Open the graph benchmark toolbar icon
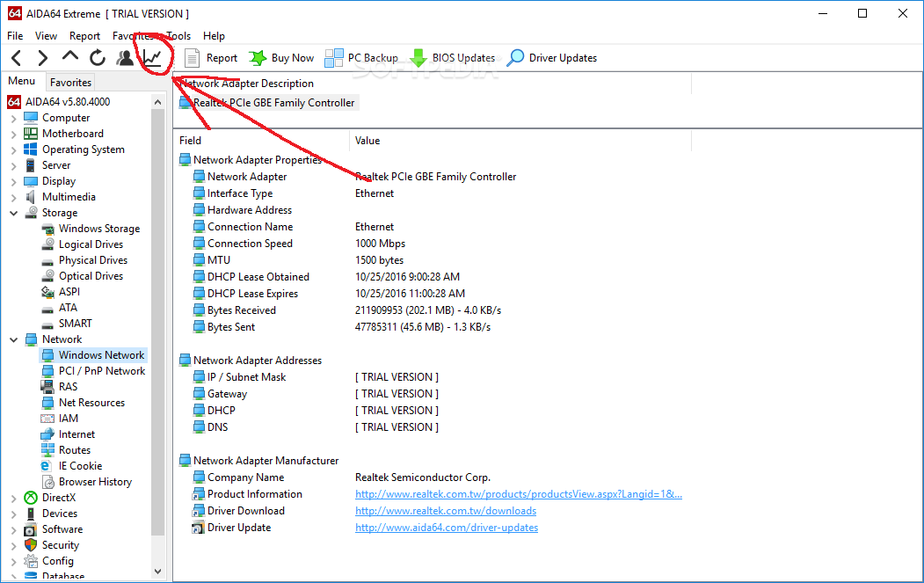The height and width of the screenshot is (583, 924). coord(152,58)
